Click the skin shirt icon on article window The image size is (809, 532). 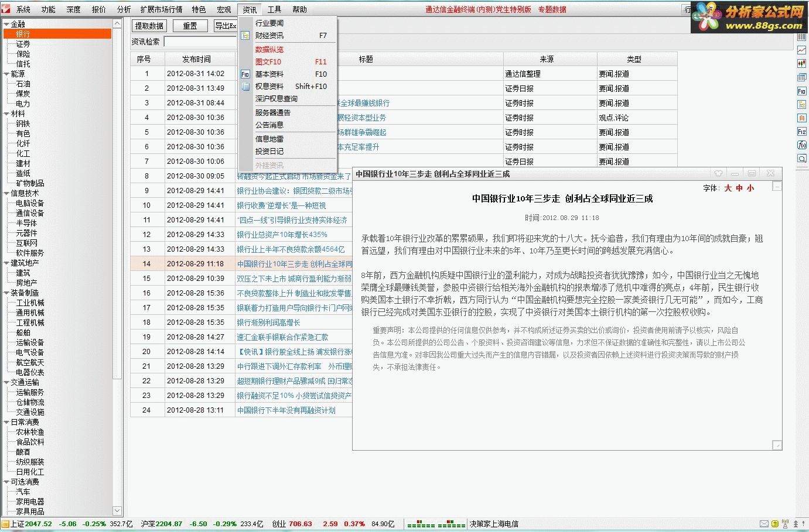(718, 173)
